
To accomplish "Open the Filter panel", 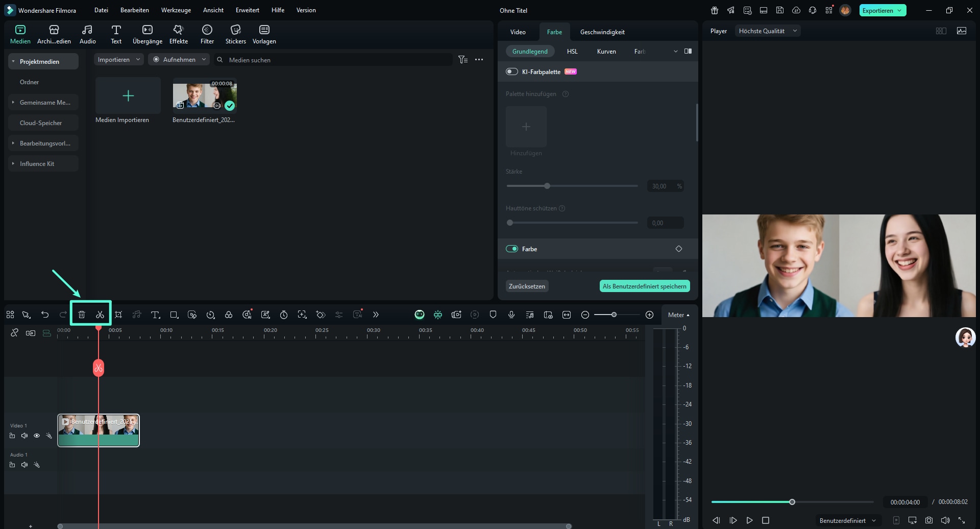I will pos(207,34).
